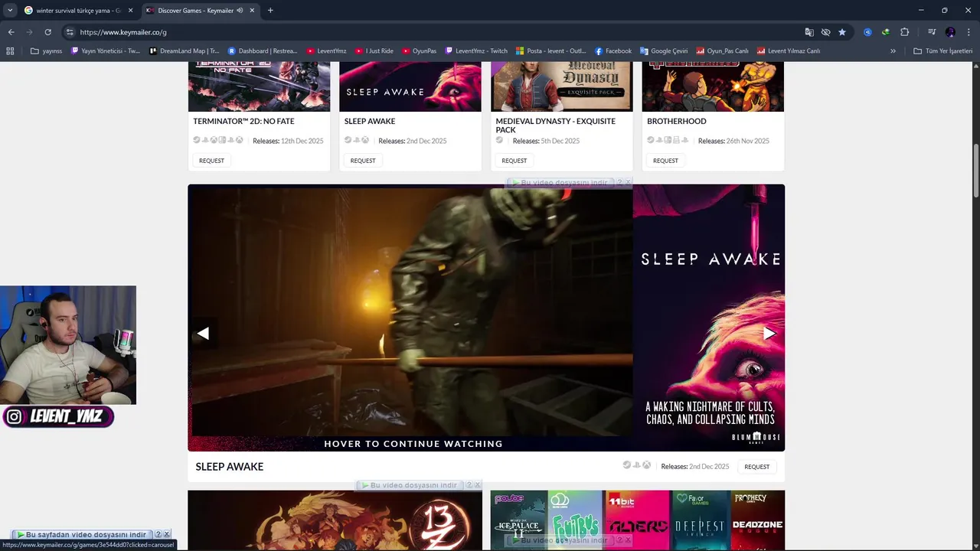Open Medieval Dynasty card thumbnail

[x=562, y=86]
